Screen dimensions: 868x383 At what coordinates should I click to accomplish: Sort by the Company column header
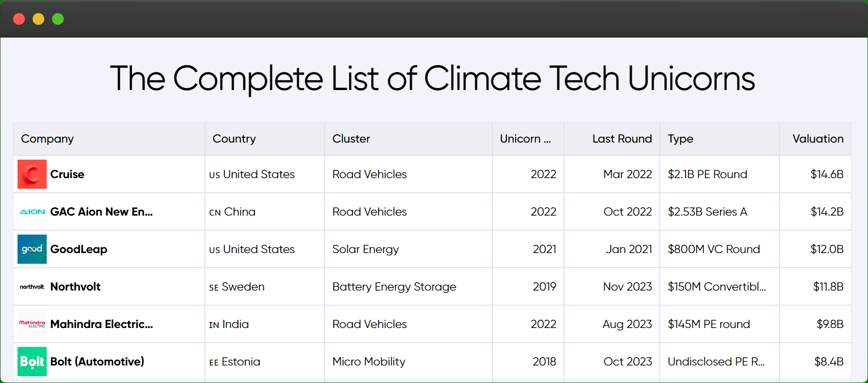47,139
